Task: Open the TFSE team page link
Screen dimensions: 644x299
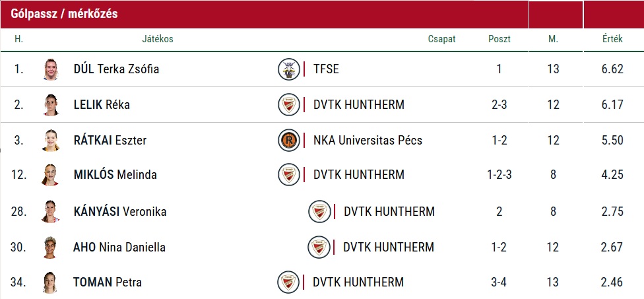Action: [x=326, y=69]
